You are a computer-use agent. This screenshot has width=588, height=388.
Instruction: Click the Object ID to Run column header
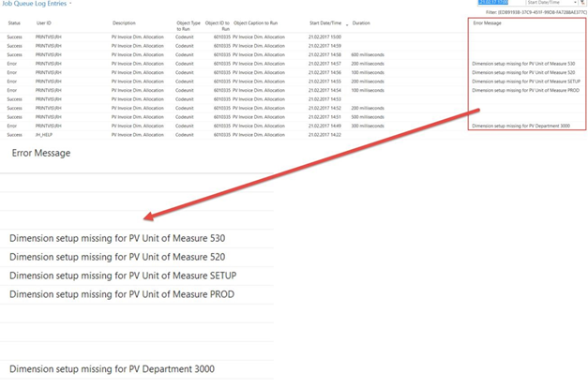218,26
